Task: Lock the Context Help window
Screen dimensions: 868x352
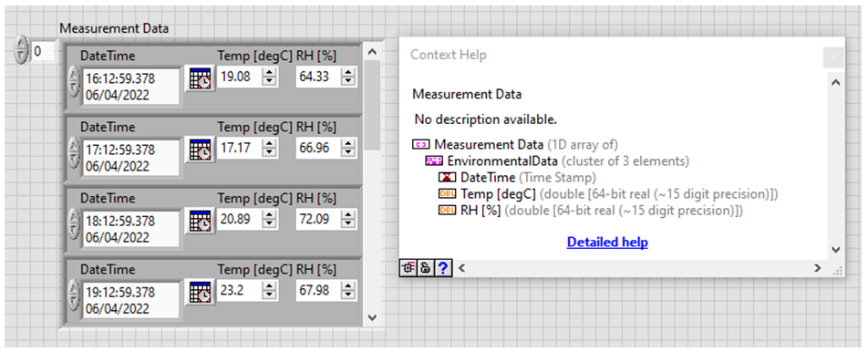Action: pos(426,268)
